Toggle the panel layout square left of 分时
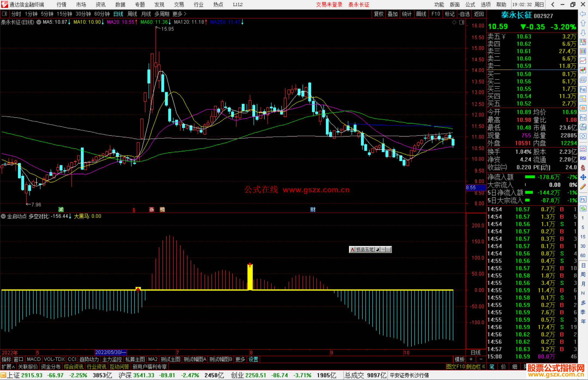The width and height of the screenshot is (588, 380). 4,14
